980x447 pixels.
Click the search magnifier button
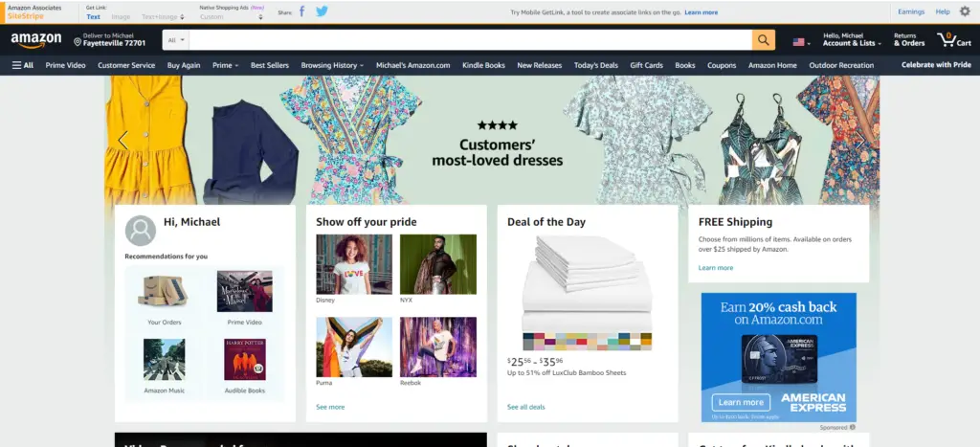[x=763, y=40]
